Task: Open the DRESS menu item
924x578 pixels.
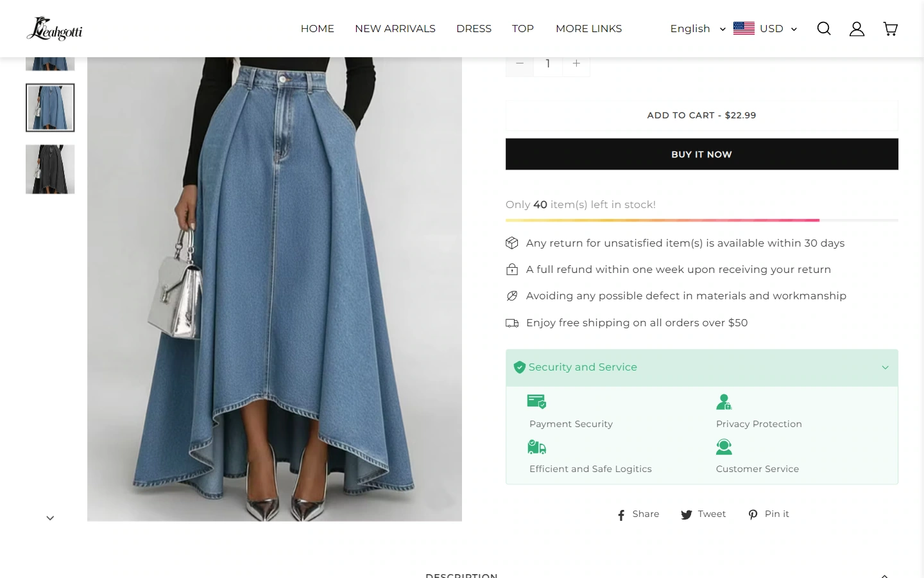Action: click(x=474, y=28)
